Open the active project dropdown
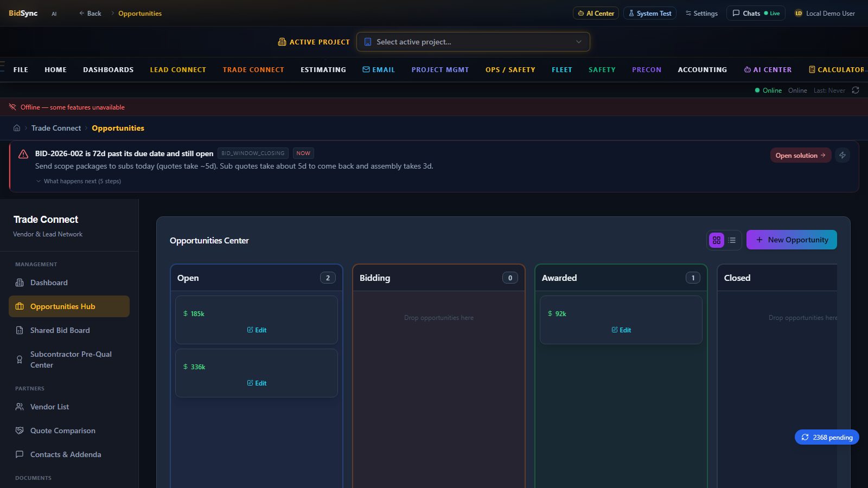The width and height of the screenshot is (868, 488). point(473,42)
